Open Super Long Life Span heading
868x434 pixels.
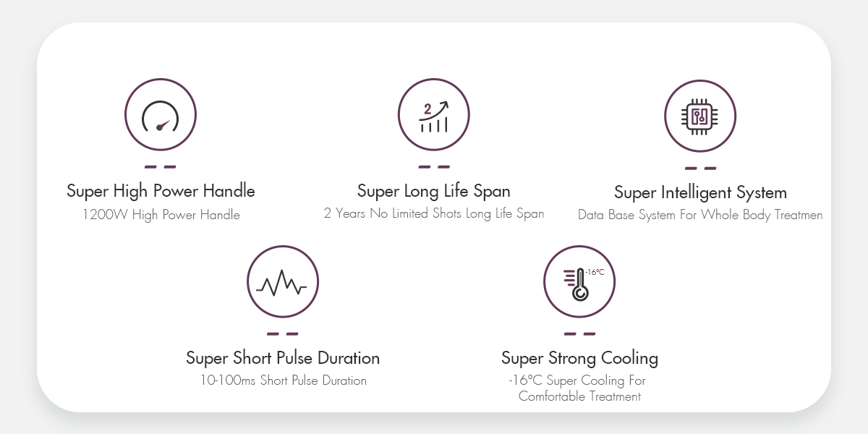click(x=434, y=191)
